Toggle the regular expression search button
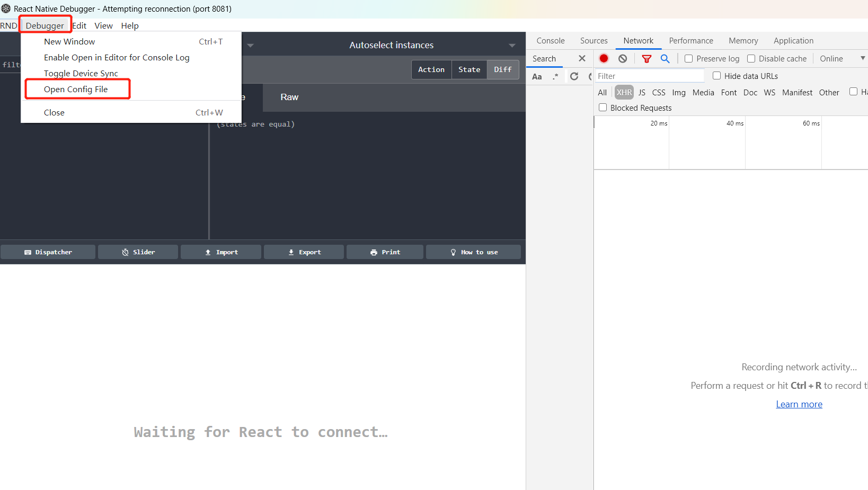Image resolution: width=868 pixels, height=490 pixels. pyautogui.click(x=555, y=76)
